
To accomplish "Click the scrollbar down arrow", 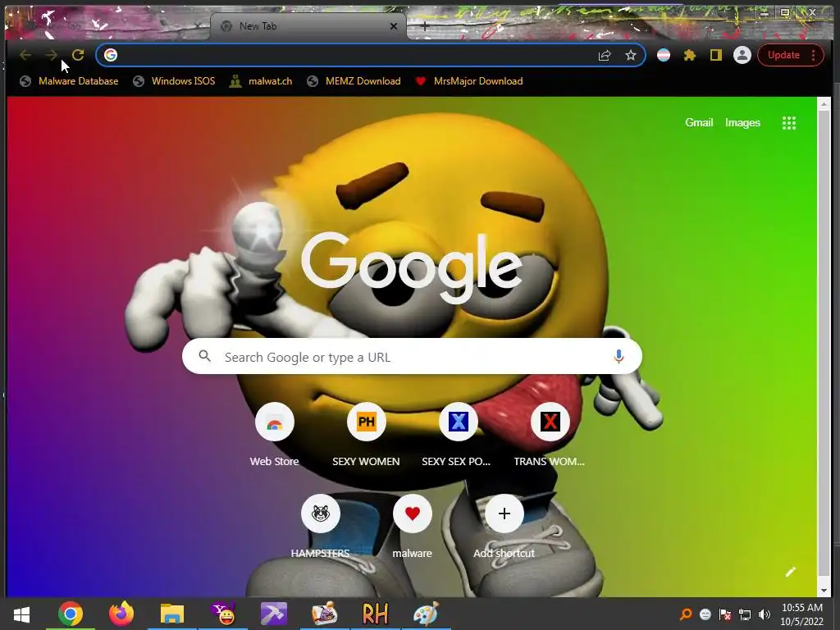I will [x=824, y=591].
